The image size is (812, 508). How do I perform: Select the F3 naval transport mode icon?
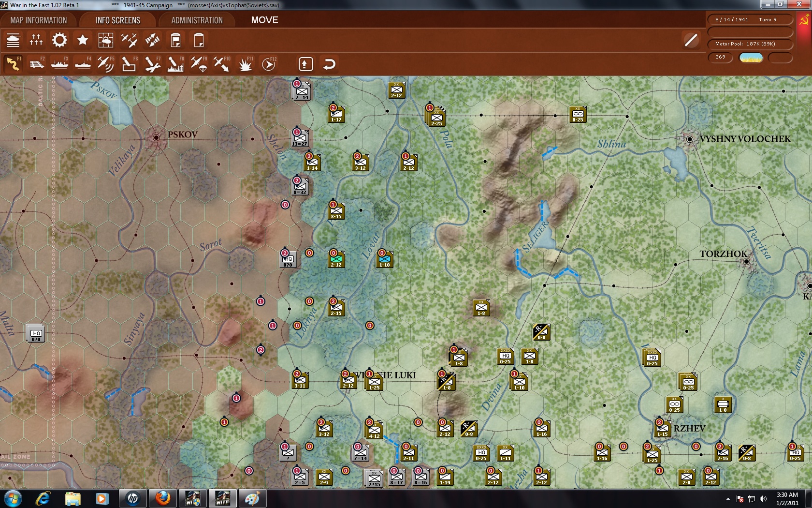click(x=59, y=64)
